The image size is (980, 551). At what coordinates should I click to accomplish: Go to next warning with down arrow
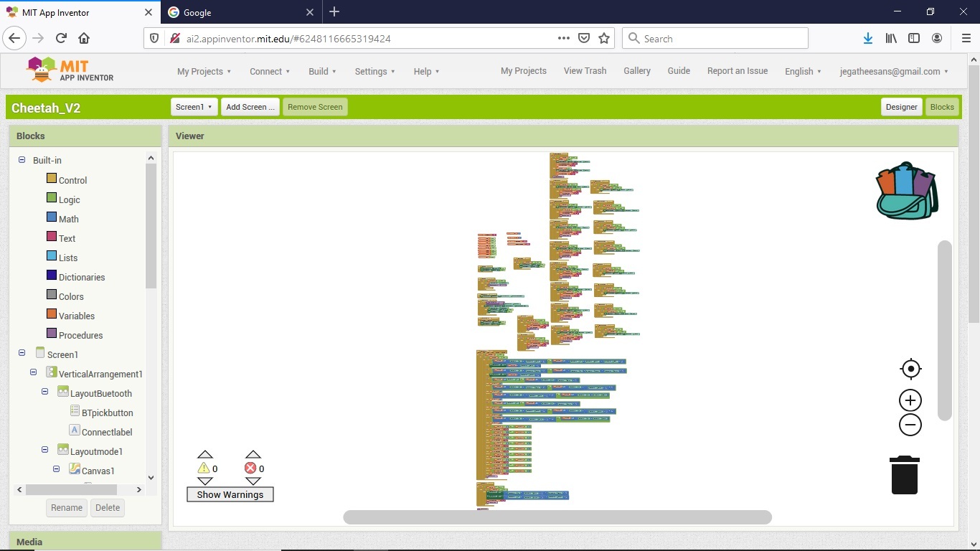(205, 481)
